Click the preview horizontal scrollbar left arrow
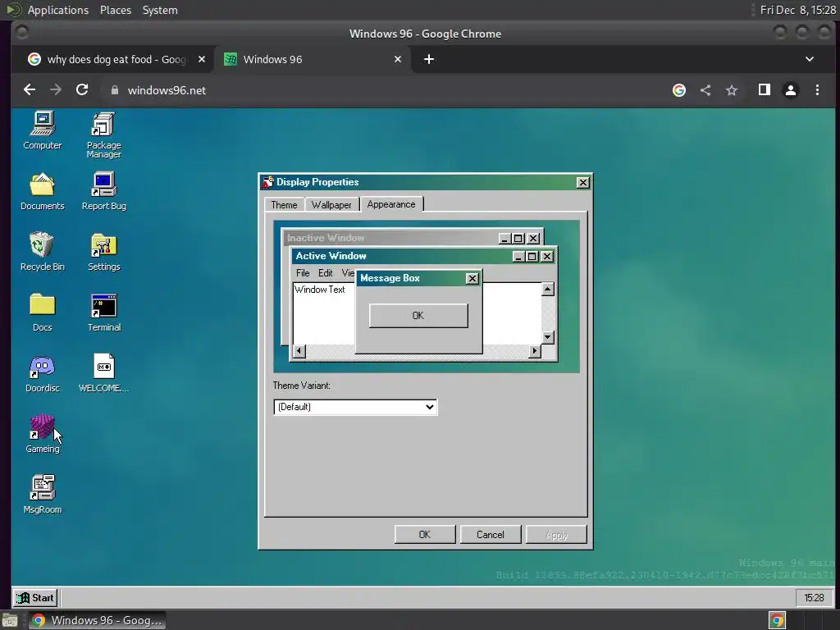The image size is (840, 630). (x=299, y=351)
